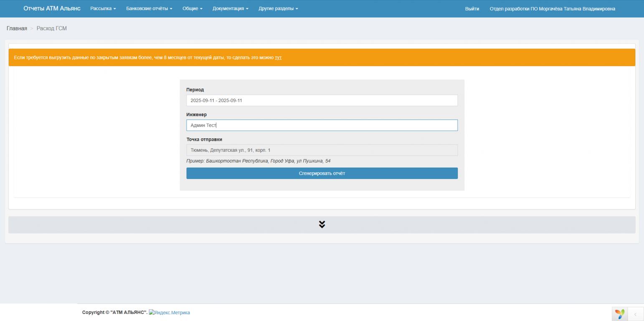Image resolution: width=644 pixels, height=321 pixels.
Task: Collapse the debug toolbar with the arrow
Action: (635, 313)
